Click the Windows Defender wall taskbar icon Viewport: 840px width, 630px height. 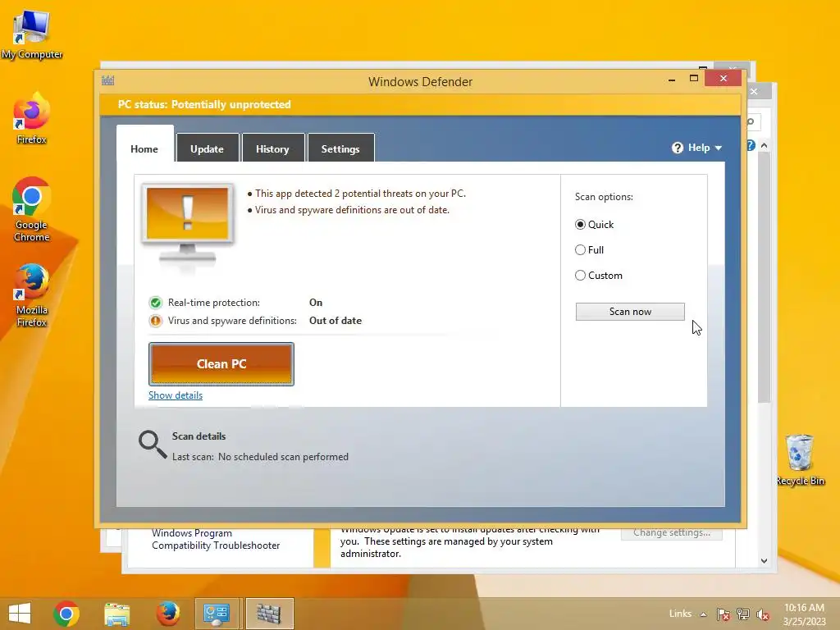click(x=269, y=614)
